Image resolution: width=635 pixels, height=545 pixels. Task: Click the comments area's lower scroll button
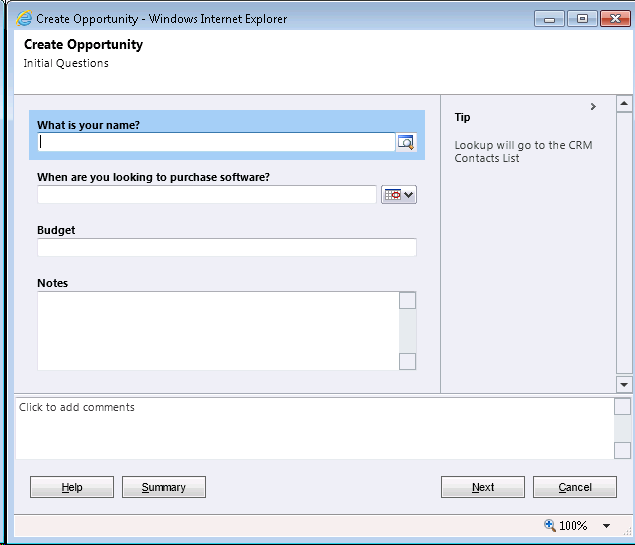click(622, 450)
